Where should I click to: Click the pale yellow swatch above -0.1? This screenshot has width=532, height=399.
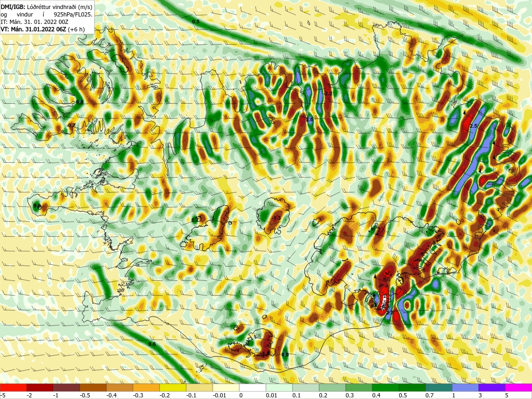199,387
